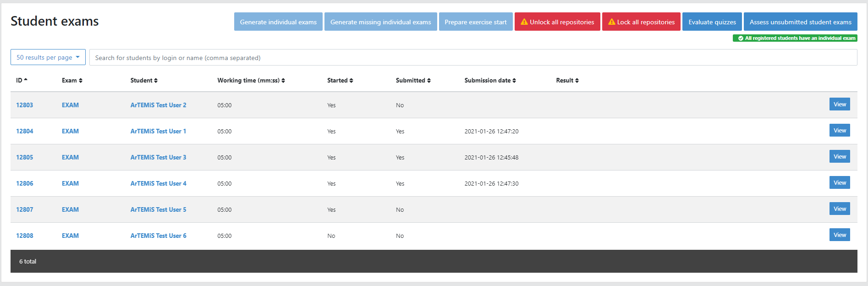The height and width of the screenshot is (286, 868).
Task: Open EXAM link in row 12806
Action: tap(70, 183)
